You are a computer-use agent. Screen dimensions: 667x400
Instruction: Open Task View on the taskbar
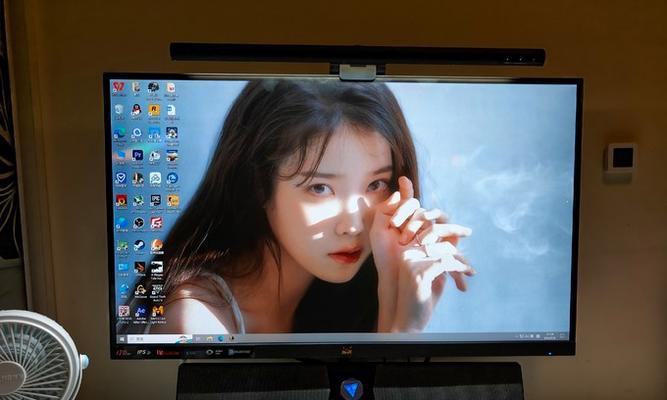click(198, 338)
